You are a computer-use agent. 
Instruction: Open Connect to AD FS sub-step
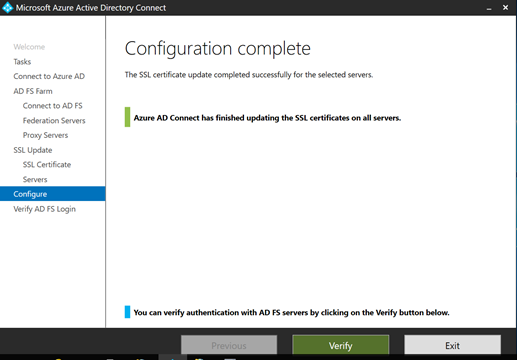point(52,106)
